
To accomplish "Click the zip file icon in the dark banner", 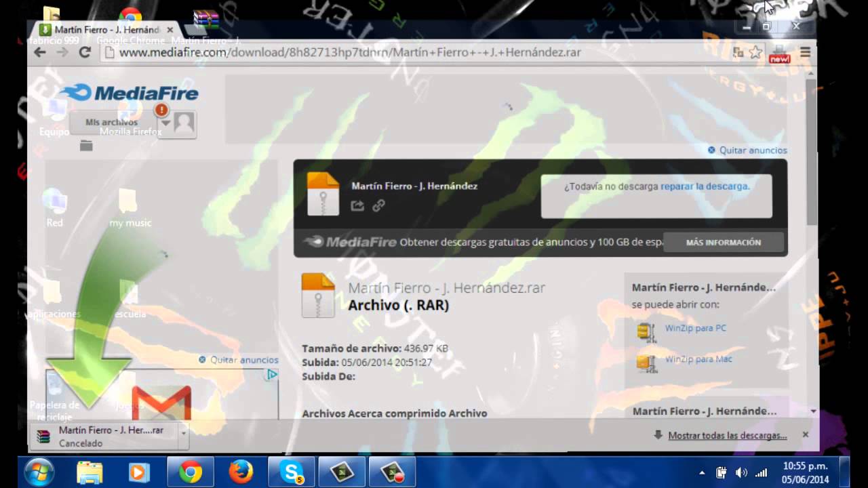I will (x=323, y=194).
